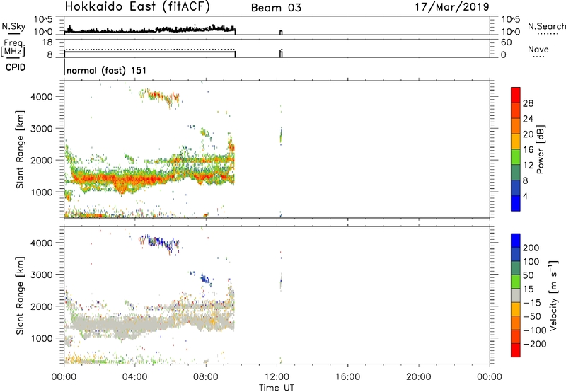The width and height of the screenshot is (566, 392).
Task: Click the "50" label on velocity colorbar
Action: pyautogui.click(x=529, y=275)
